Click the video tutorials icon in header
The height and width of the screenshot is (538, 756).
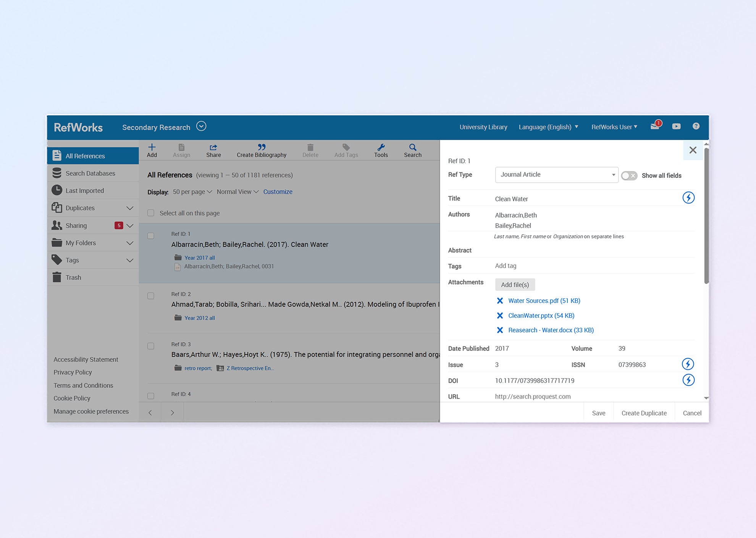coord(676,126)
